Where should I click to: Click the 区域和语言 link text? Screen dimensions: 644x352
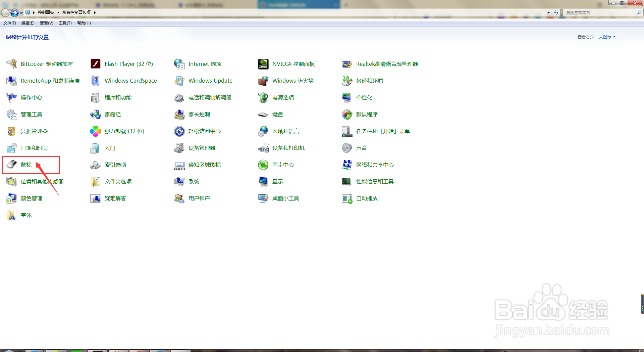tap(286, 131)
